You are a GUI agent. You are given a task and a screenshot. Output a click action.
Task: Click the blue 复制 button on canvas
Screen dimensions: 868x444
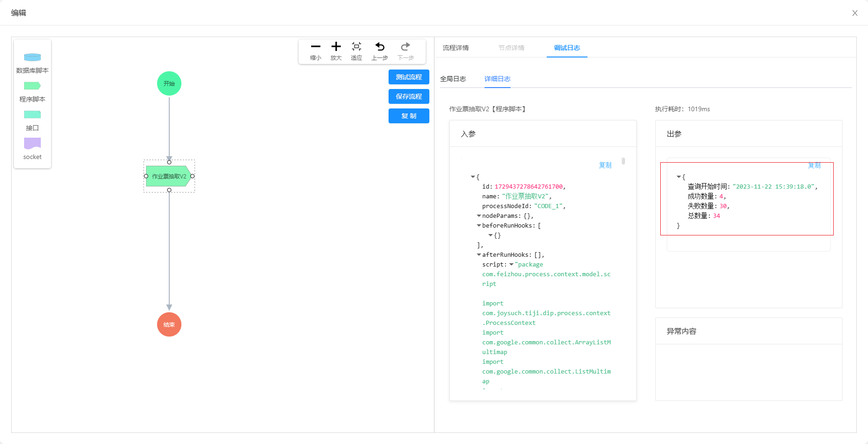click(409, 116)
